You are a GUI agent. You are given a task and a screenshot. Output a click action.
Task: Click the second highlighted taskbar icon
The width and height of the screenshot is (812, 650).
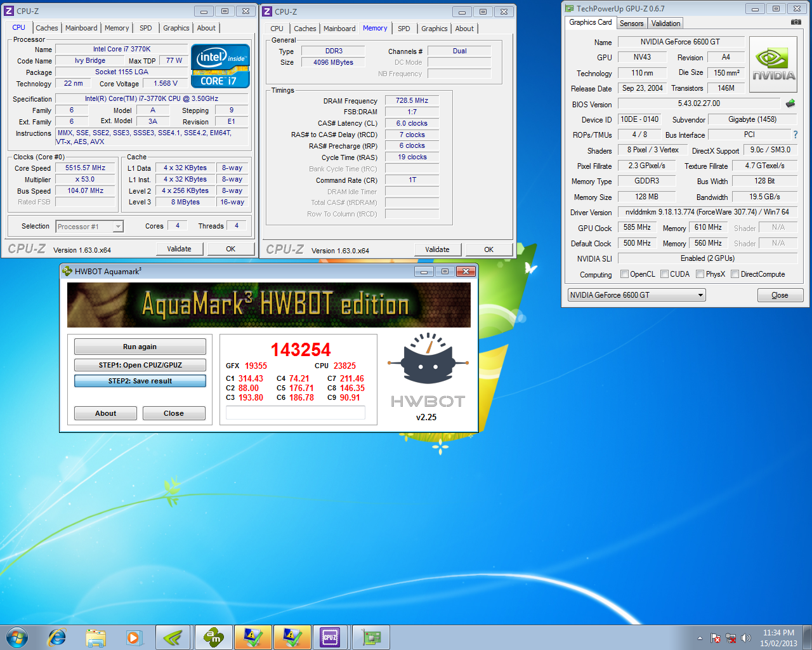pyautogui.click(x=292, y=637)
